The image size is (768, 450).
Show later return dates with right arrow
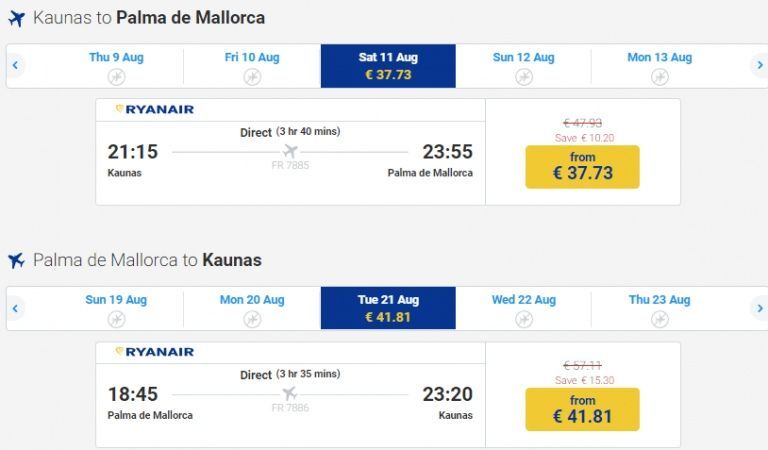coord(760,308)
